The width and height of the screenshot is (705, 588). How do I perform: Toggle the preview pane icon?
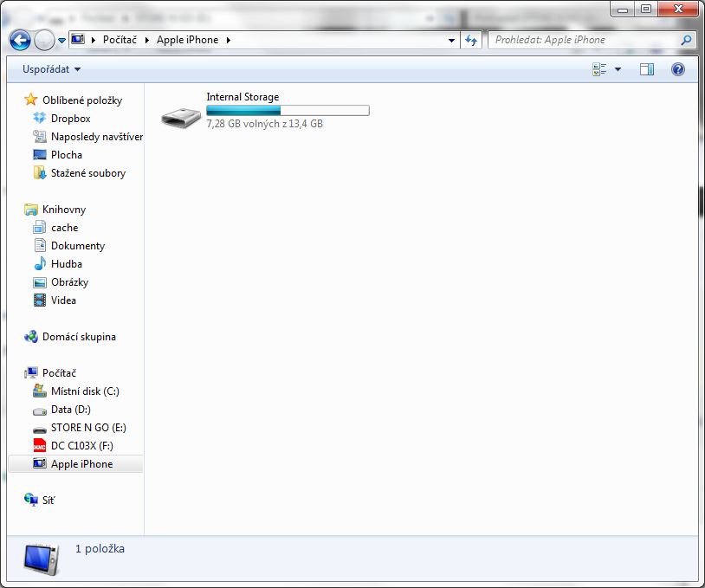pyautogui.click(x=646, y=69)
